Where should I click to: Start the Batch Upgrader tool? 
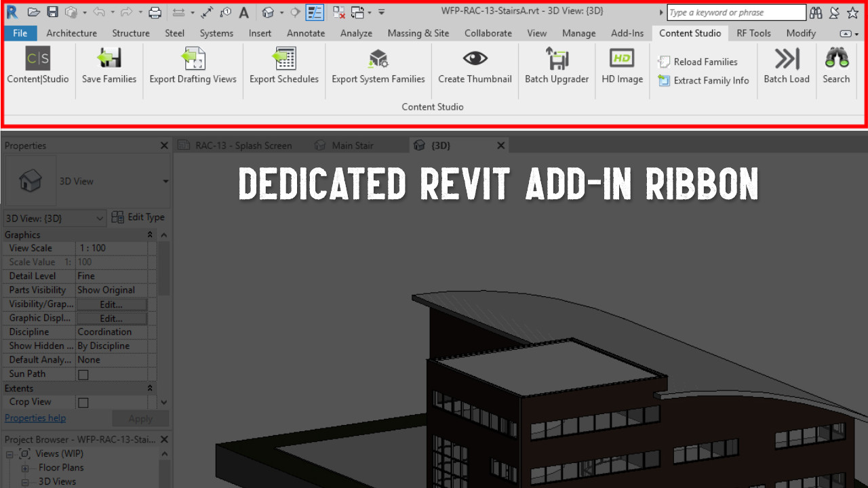coord(557,66)
